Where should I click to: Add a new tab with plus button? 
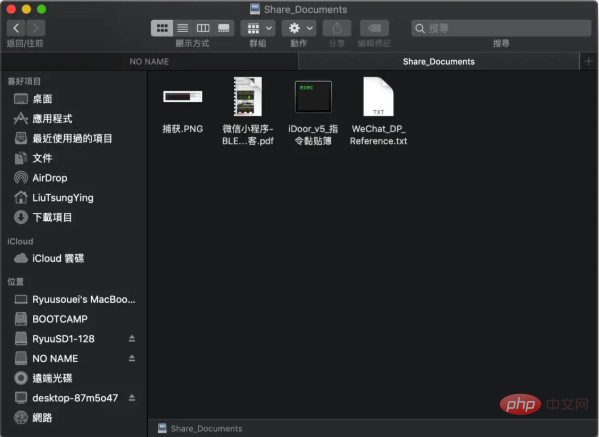point(588,62)
